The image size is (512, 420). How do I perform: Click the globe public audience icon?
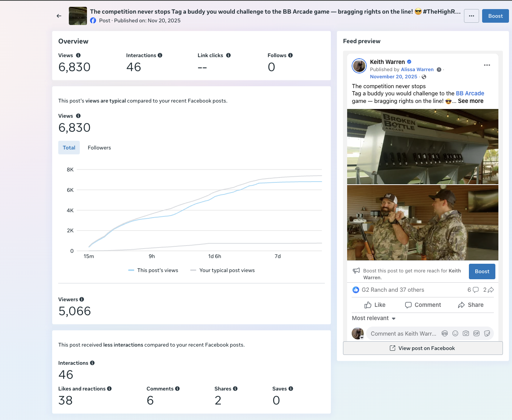[424, 77]
